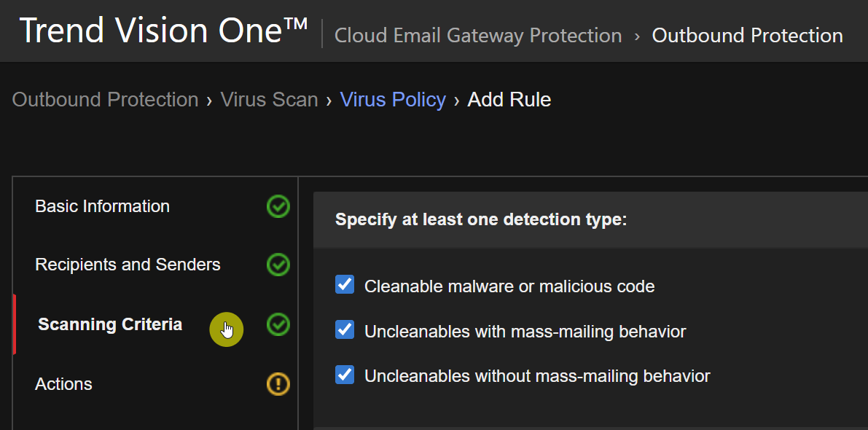Click the yellow warning icon beside Actions

tap(278, 384)
